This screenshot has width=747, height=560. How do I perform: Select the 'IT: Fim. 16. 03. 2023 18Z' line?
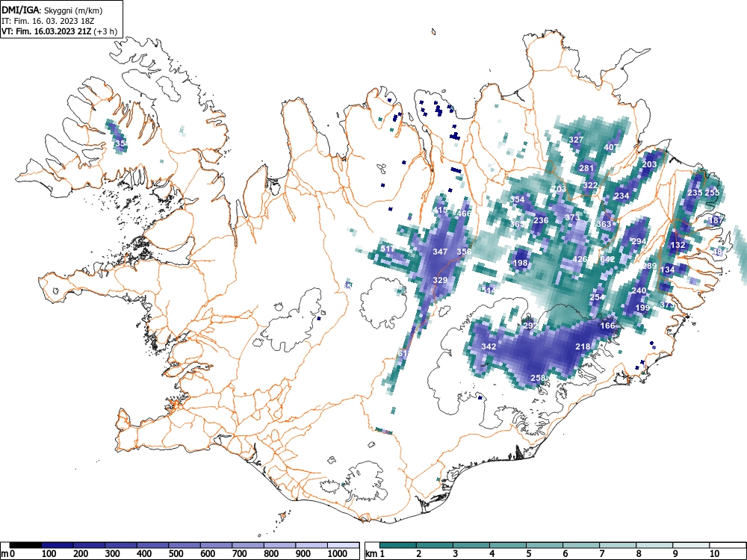point(46,21)
